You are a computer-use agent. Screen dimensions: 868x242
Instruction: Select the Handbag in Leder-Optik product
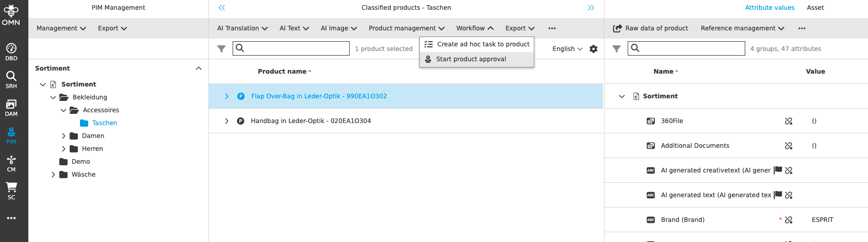tap(310, 121)
